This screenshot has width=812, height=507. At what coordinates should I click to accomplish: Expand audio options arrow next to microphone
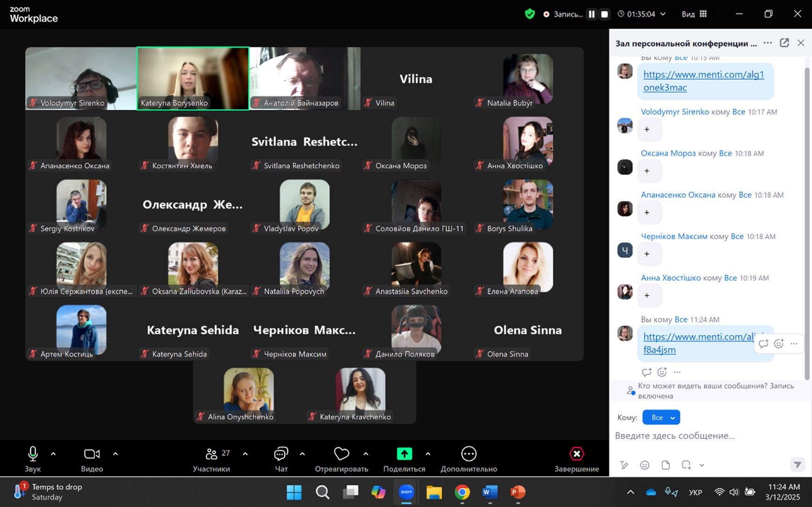[x=53, y=454]
